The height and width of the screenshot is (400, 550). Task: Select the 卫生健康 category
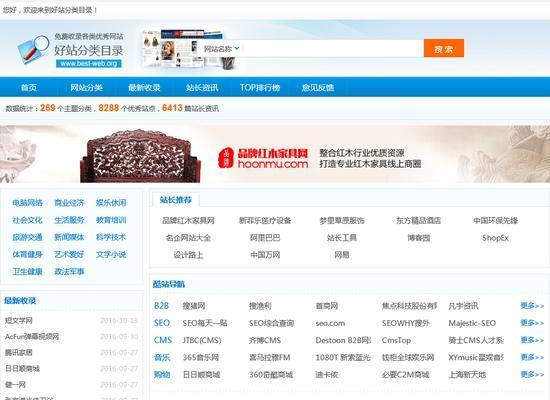[27, 272]
